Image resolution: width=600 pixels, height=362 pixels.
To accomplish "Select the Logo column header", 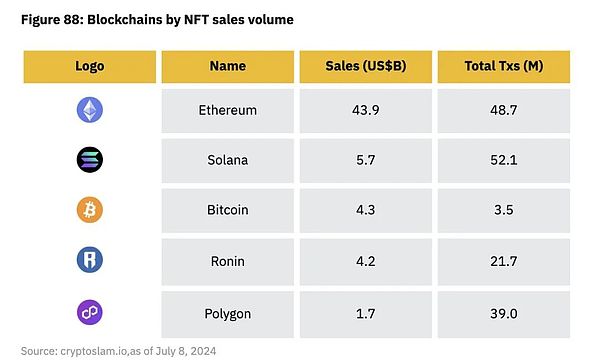I will pyautogui.click(x=90, y=67).
